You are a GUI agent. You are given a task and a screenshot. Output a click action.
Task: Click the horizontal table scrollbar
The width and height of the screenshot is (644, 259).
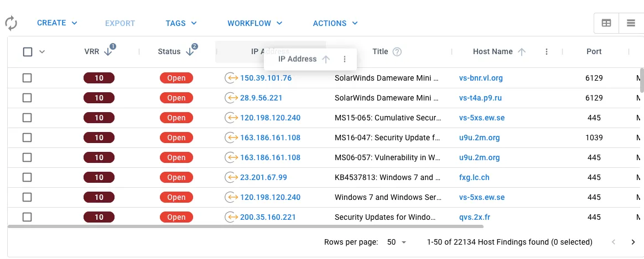pos(246,226)
